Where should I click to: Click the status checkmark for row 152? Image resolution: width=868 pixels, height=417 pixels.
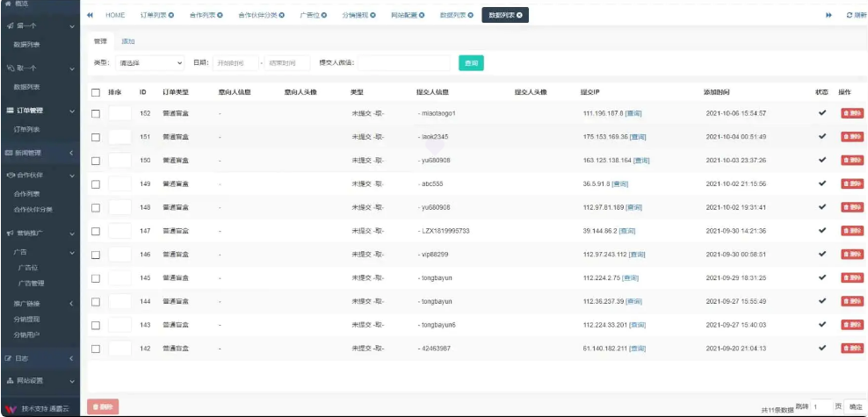(822, 112)
